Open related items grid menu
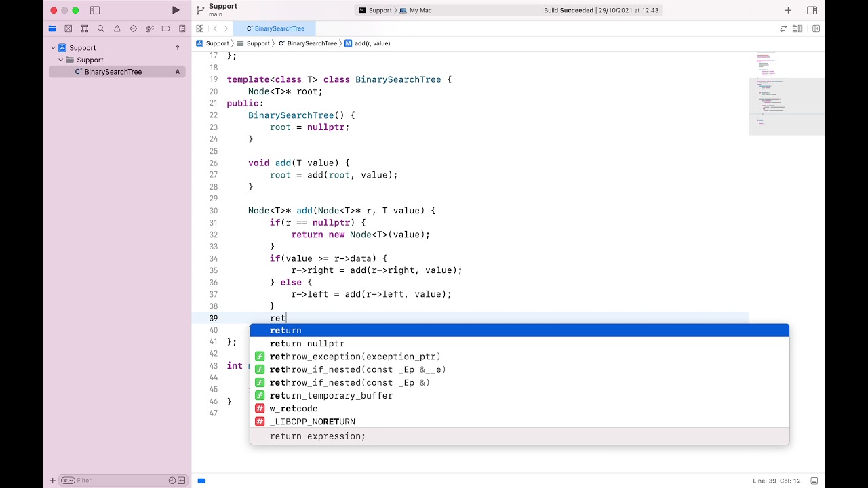 click(200, 28)
